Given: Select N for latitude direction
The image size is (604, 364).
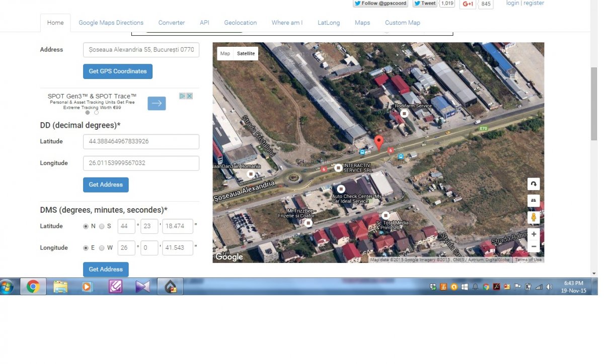Looking at the screenshot, I should [x=86, y=227].
